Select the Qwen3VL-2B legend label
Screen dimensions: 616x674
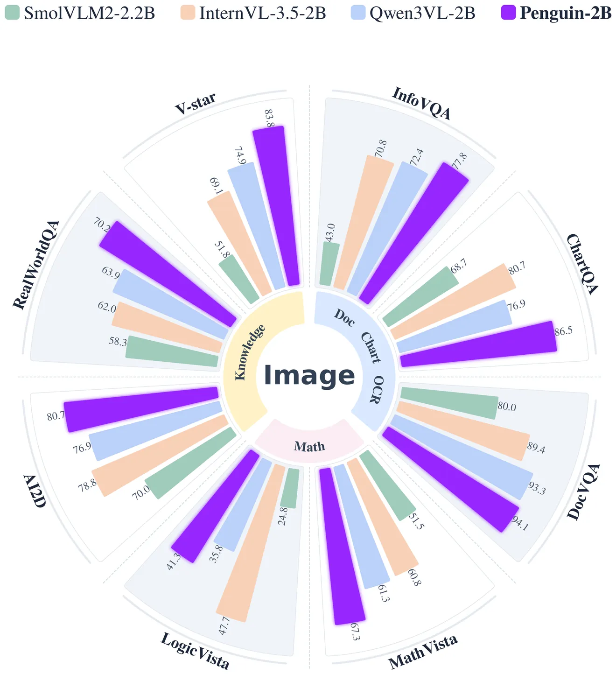click(x=422, y=13)
